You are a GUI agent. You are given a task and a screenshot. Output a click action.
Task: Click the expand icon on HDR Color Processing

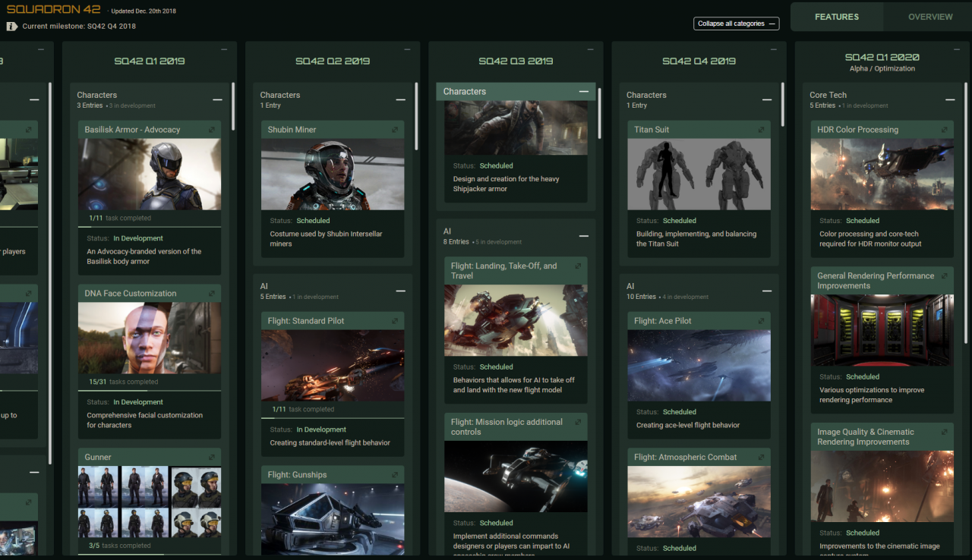[944, 130]
